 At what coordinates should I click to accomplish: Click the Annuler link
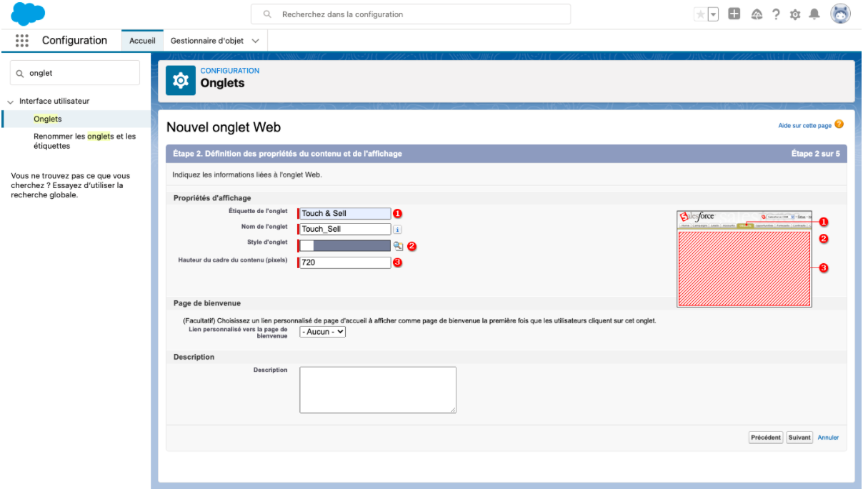pyautogui.click(x=828, y=438)
